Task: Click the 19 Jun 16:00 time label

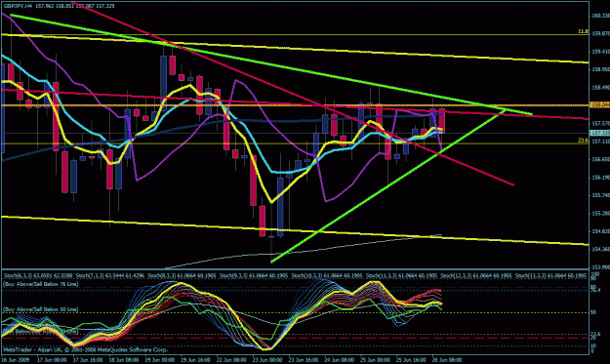Action: click(195, 360)
